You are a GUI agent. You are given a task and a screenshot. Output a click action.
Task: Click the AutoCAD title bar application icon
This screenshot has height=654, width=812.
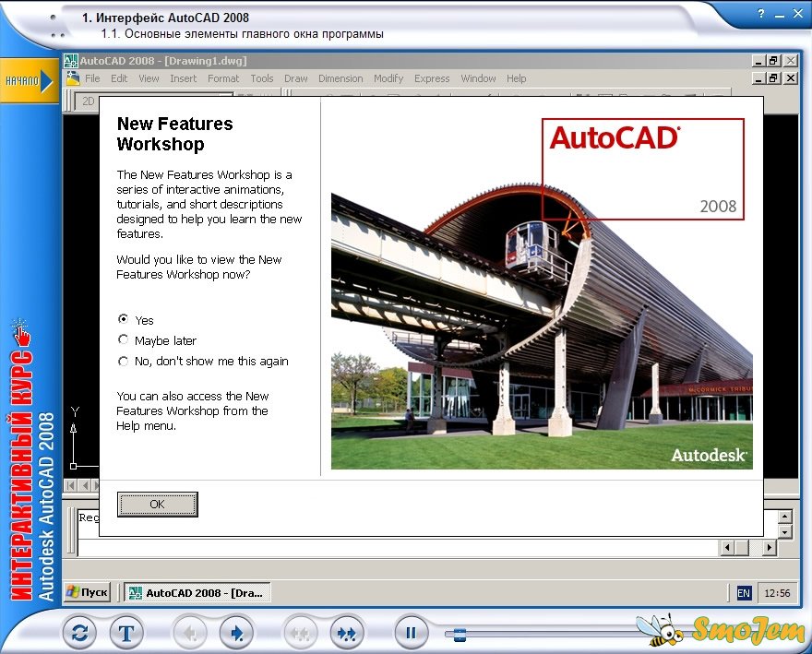tap(71, 61)
